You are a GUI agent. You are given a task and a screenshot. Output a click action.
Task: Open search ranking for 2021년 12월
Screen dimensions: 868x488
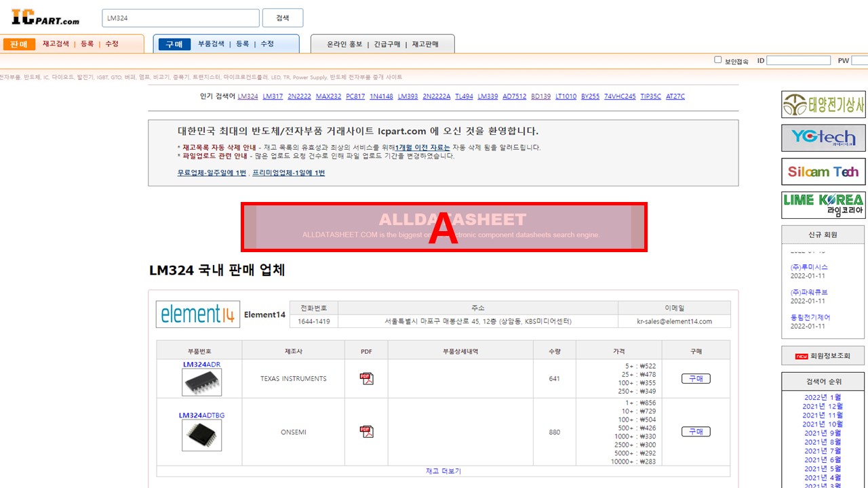pos(823,406)
